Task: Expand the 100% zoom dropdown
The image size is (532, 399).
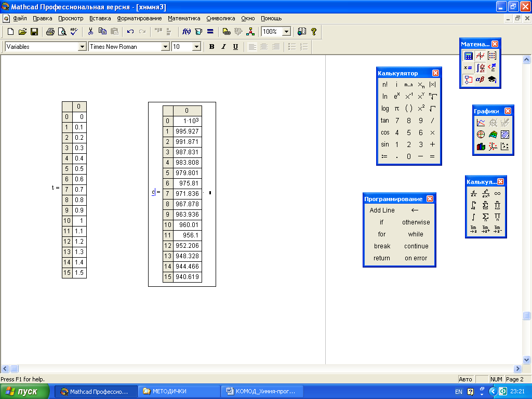Action: coord(286,32)
